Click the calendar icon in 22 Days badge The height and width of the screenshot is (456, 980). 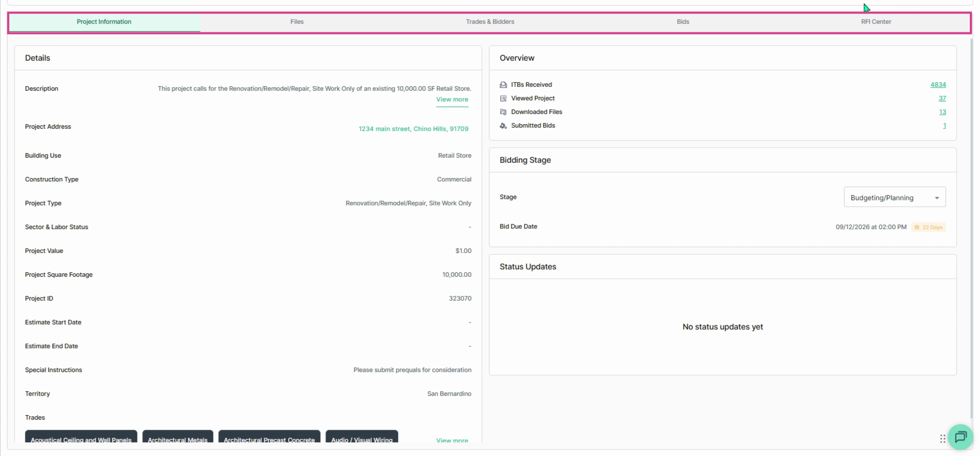click(916, 227)
